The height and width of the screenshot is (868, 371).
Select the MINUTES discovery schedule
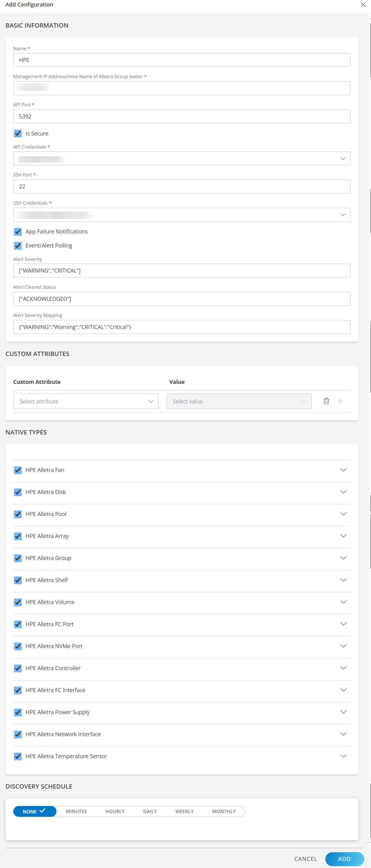click(76, 811)
